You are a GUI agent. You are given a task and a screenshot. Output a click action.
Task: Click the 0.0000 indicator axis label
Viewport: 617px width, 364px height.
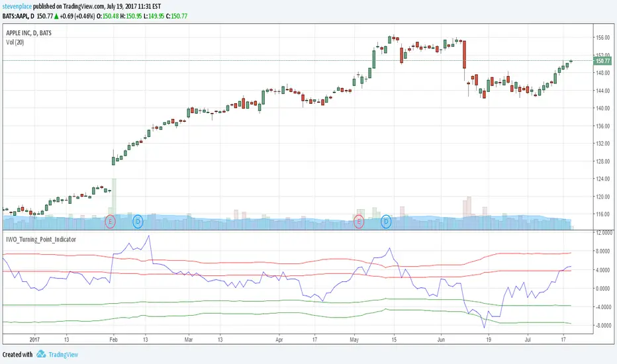point(604,289)
